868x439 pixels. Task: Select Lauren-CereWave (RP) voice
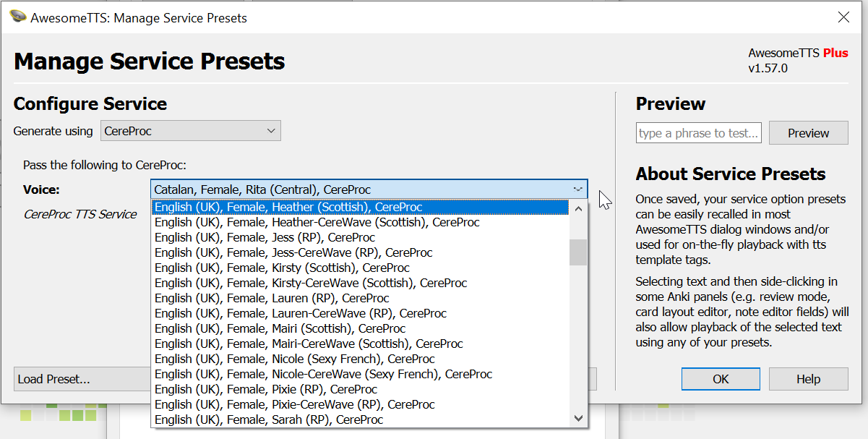[x=300, y=314]
